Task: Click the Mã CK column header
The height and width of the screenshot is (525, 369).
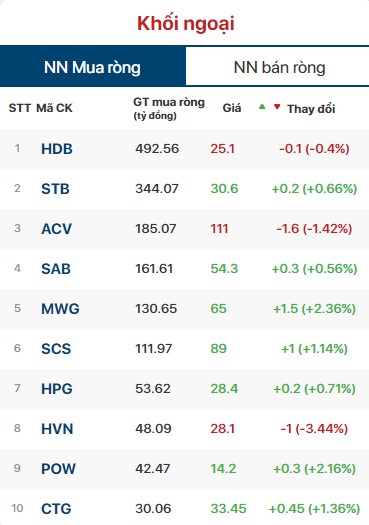Action: 54,108
